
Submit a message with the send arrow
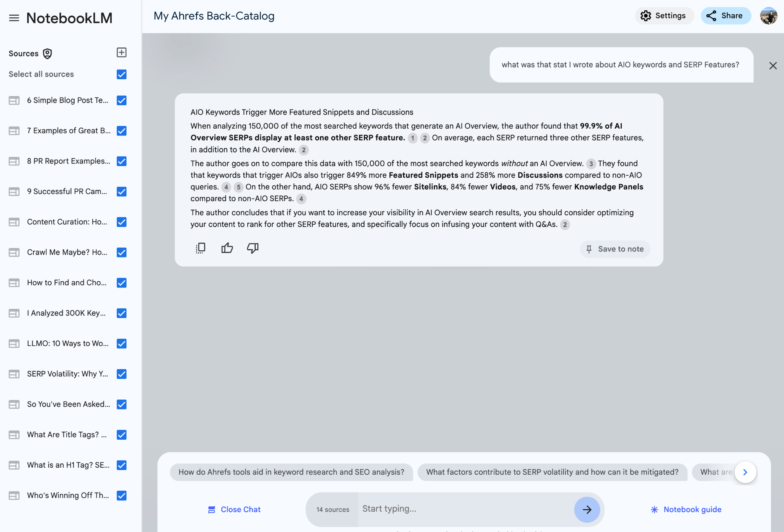pyautogui.click(x=586, y=509)
